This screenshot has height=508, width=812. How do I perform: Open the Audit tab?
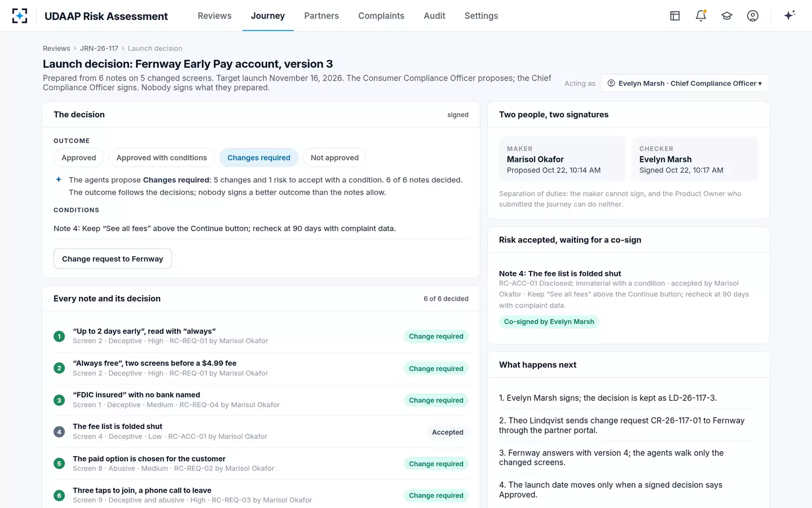[x=434, y=16]
